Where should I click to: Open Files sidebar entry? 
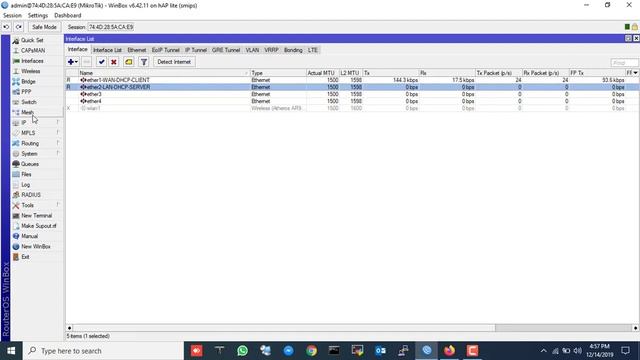(x=26, y=174)
